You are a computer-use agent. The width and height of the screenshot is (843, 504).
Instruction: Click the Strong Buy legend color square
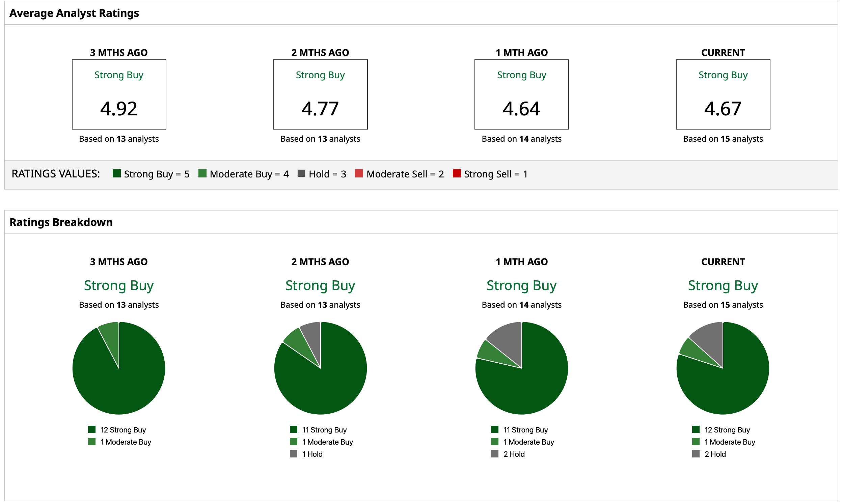tap(117, 173)
